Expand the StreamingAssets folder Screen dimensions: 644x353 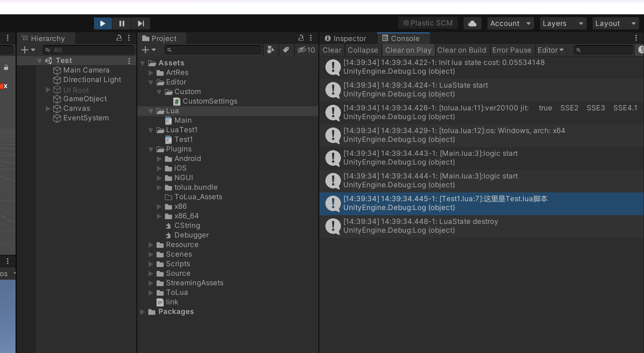point(151,283)
